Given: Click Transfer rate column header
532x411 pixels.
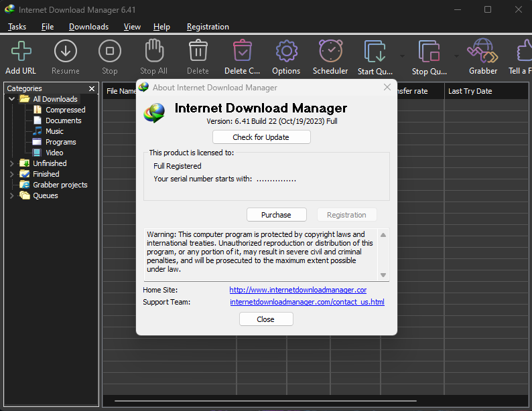Looking at the screenshot, I should click(x=420, y=91).
